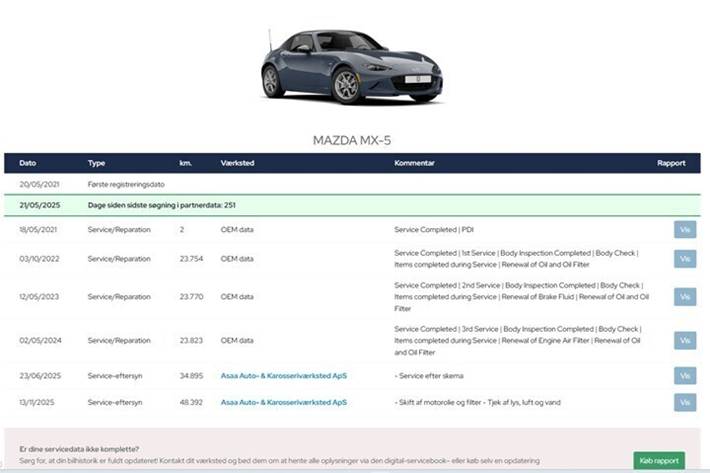Select the date 13/11/2025
The image size is (710, 473).
tap(37, 402)
